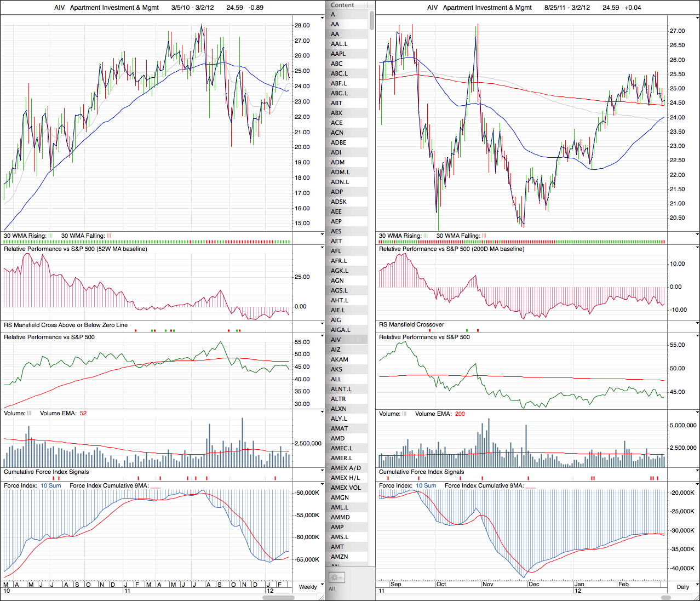This screenshot has width=700, height=601.
Task: Select AAPL in the symbol list
Action: click(x=338, y=54)
